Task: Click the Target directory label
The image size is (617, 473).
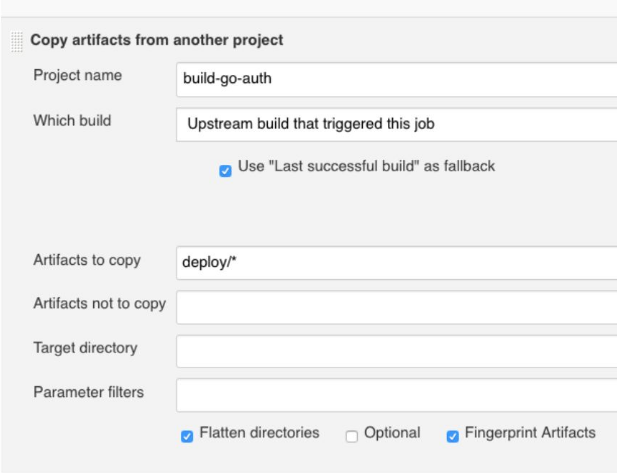Action: (85, 348)
